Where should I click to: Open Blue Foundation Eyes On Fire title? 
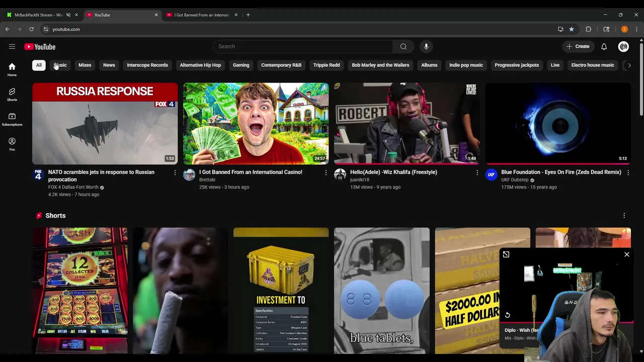pos(561,172)
